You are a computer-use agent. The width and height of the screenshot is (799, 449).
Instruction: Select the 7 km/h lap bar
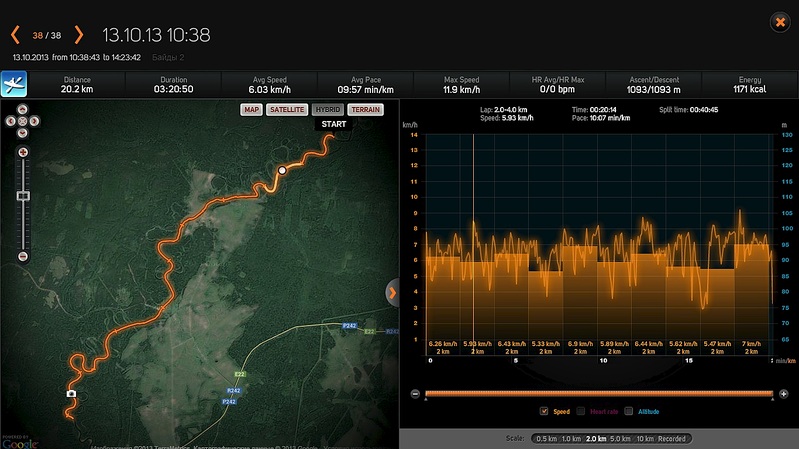coord(751,300)
